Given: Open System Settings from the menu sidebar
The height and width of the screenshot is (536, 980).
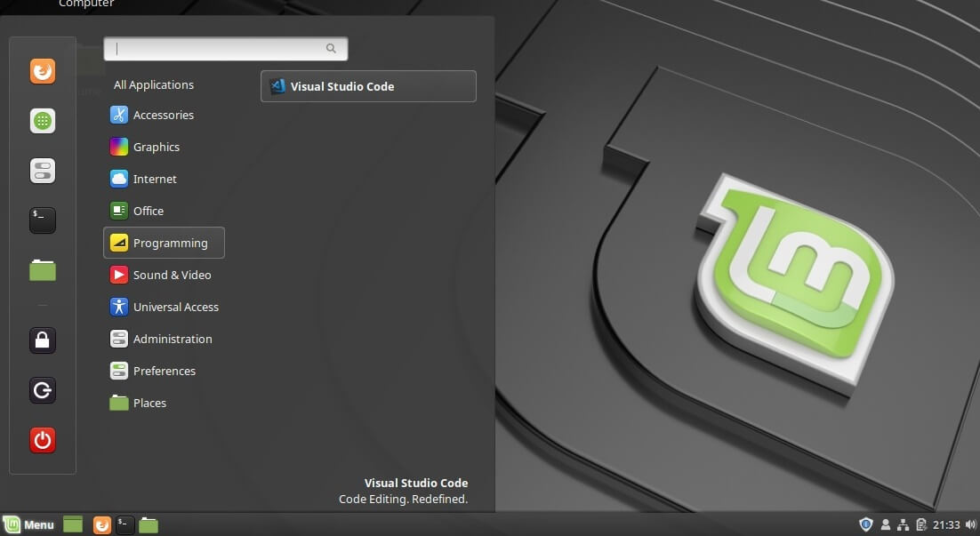Looking at the screenshot, I should [x=43, y=170].
